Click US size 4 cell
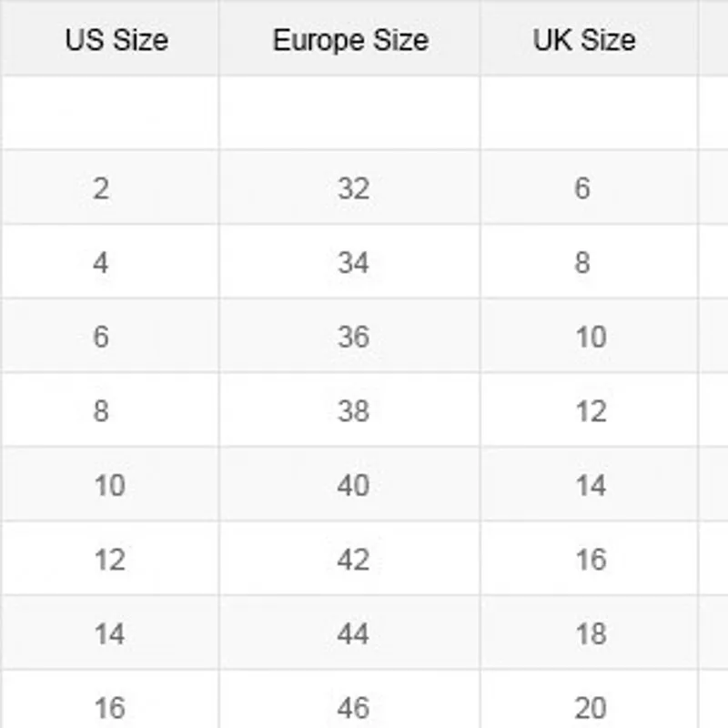 click(100, 263)
